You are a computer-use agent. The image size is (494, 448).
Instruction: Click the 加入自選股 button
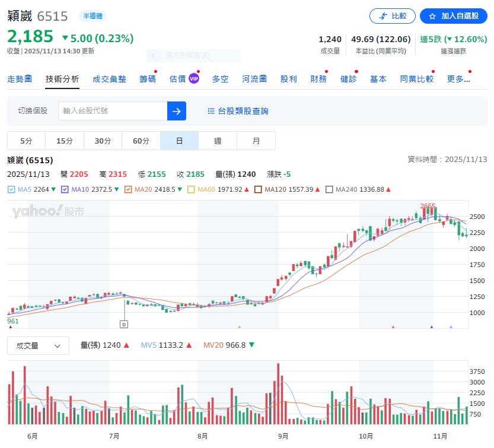454,16
